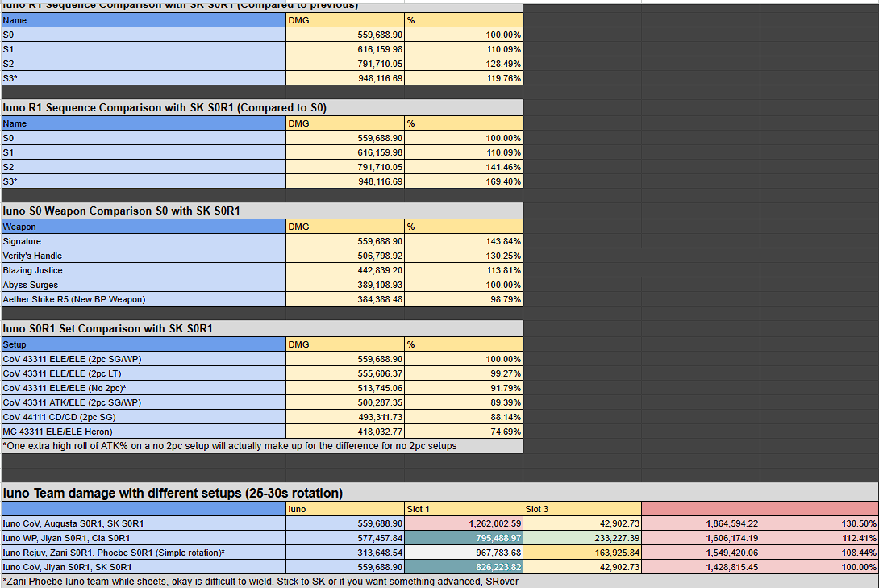Select the 506,798.92 damage value

[345, 256]
